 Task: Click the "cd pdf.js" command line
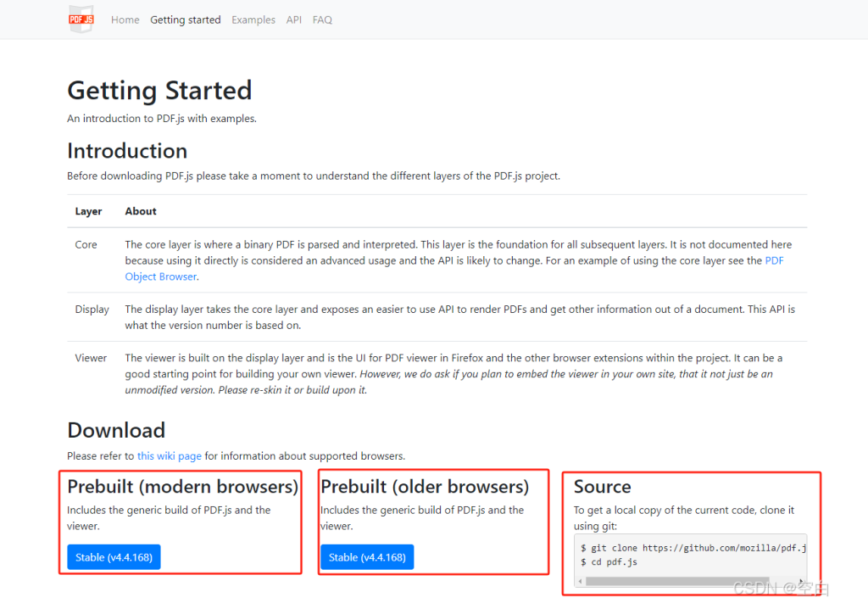pos(609,562)
